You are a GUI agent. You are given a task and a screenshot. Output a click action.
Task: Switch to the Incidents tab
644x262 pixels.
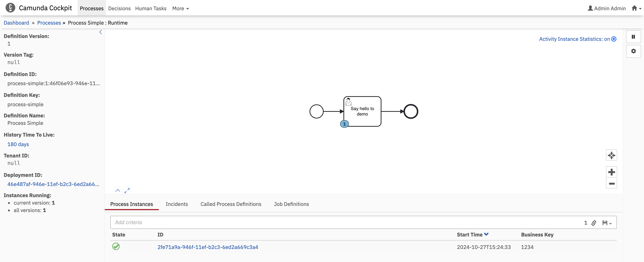click(x=176, y=204)
